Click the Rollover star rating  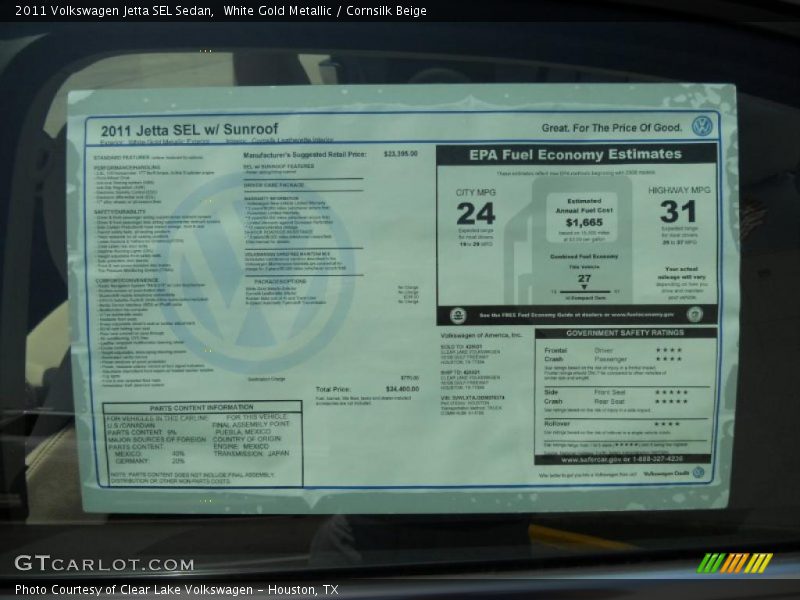(667, 424)
